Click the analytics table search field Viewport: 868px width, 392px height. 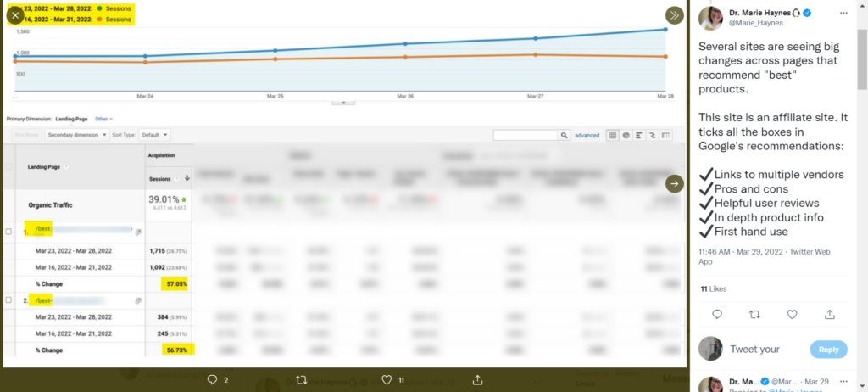(526, 135)
